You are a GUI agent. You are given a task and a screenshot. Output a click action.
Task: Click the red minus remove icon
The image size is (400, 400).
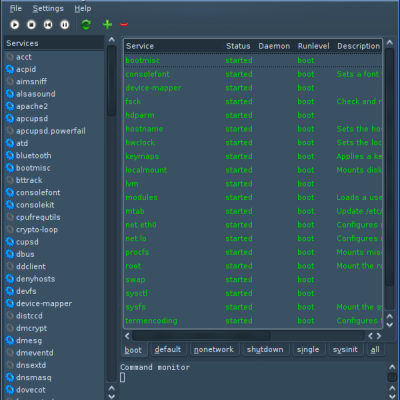point(124,25)
